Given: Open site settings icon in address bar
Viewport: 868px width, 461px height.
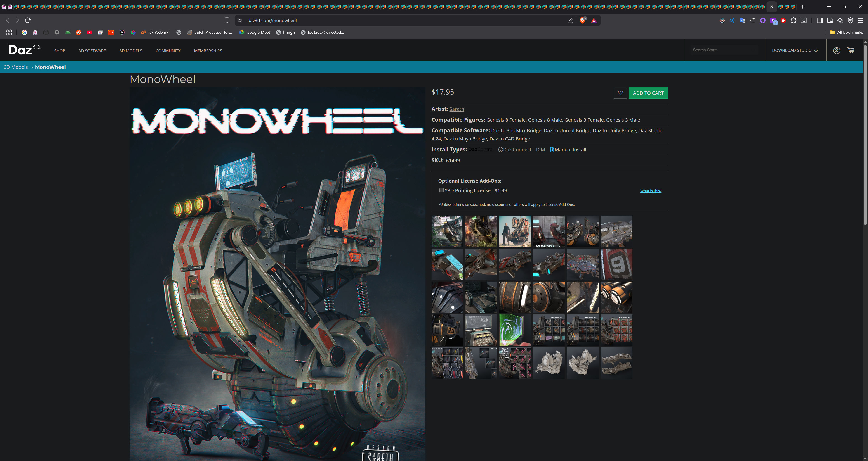Looking at the screenshot, I should tap(240, 21).
